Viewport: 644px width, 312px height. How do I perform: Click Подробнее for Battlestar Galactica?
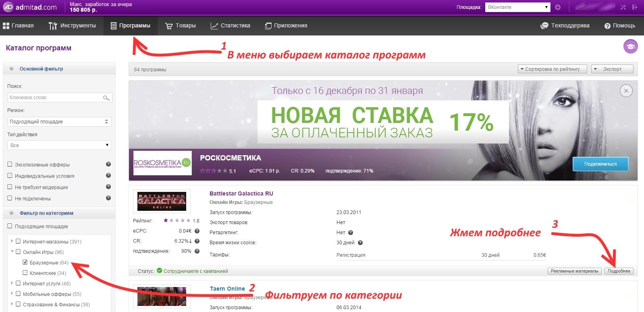pyautogui.click(x=619, y=271)
